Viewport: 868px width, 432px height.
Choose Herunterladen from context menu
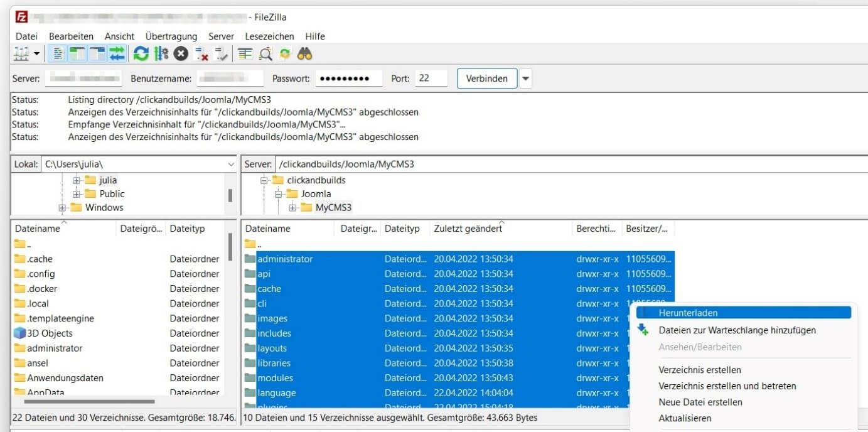click(744, 313)
